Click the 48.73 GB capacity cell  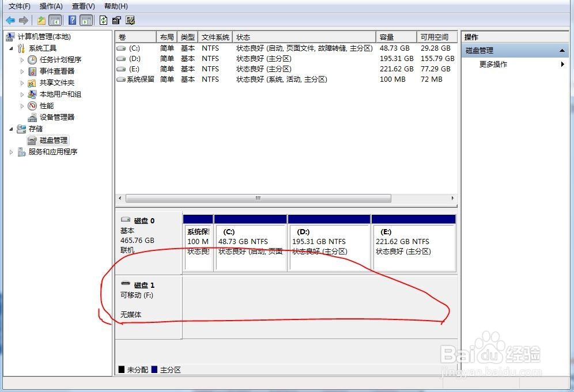395,48
